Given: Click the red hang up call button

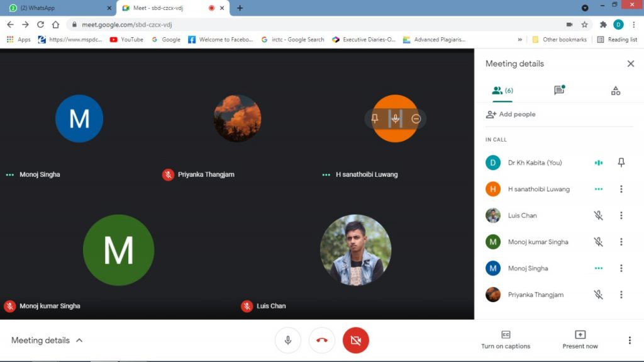Looking at the screenshot, I should [322, 341].
